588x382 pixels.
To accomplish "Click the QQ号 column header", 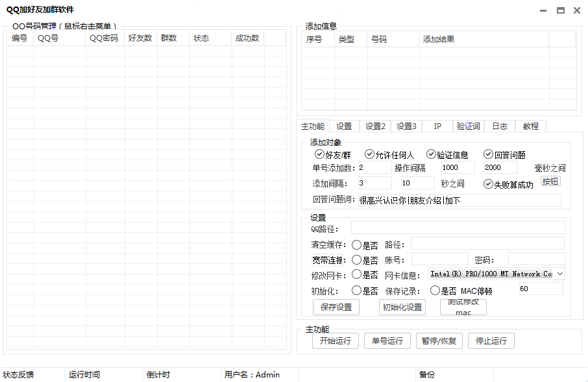I will [60, 38].
